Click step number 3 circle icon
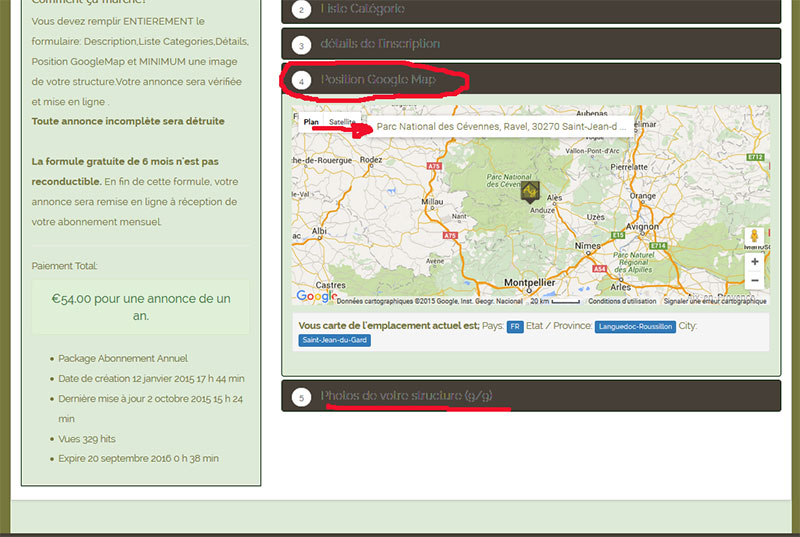Screen dimensions: 800x537 [302, 45]
